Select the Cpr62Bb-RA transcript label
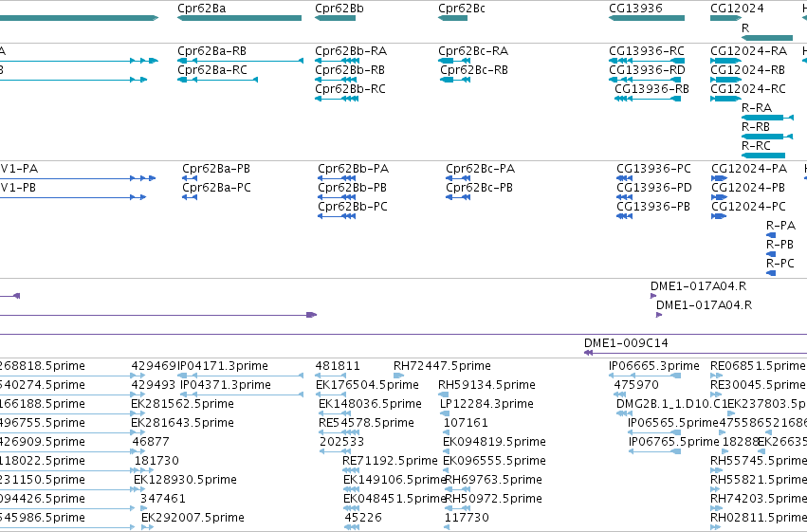This screenshot has height=532, width=807. 351,51
